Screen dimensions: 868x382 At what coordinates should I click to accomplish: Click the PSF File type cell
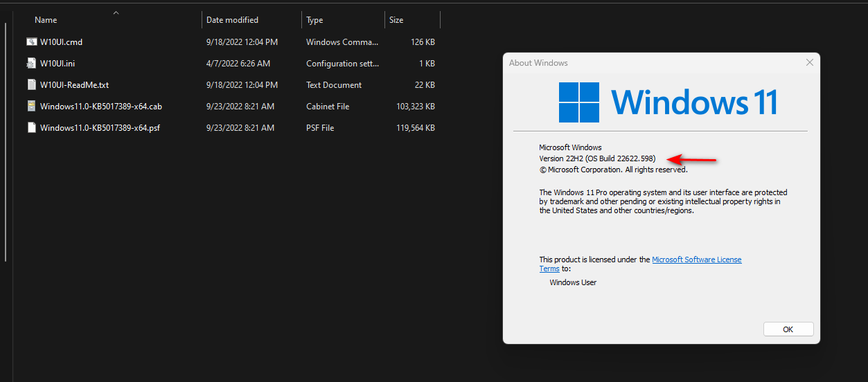pos(320,128)
